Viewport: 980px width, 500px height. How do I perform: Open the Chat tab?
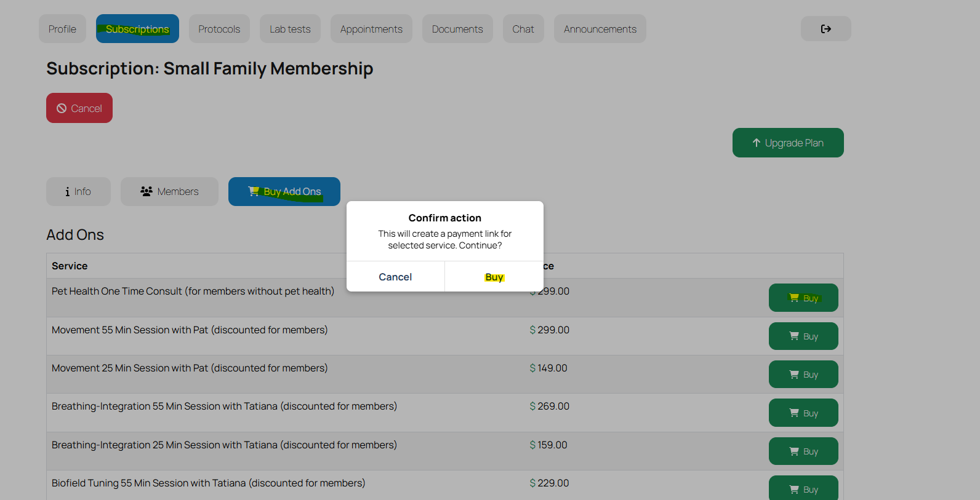[523, 29]
